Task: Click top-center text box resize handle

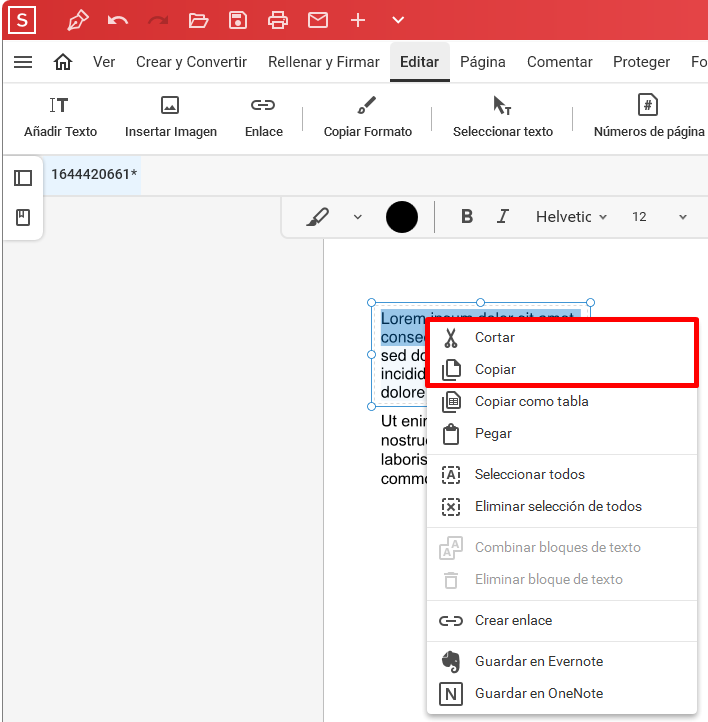Action: [481, 303]
